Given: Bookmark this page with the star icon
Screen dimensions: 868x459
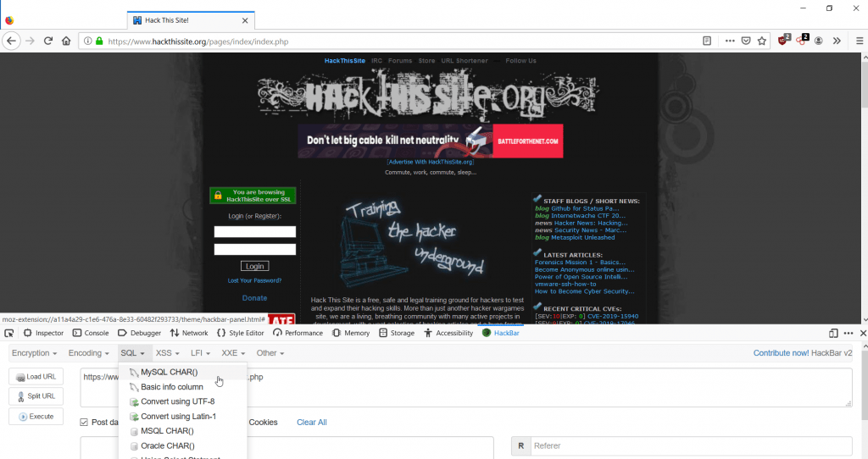Looking at the screenshot, I should pos(761,41).
